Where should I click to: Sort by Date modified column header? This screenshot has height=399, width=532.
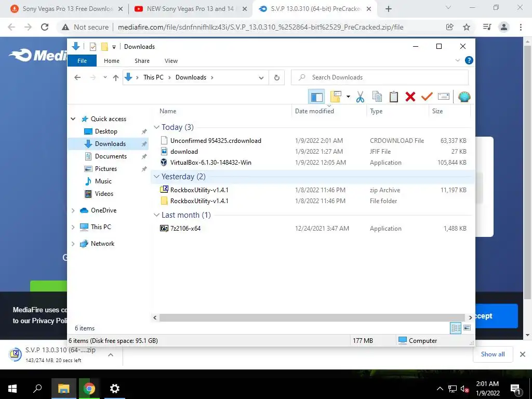click(x=314, y=111)
